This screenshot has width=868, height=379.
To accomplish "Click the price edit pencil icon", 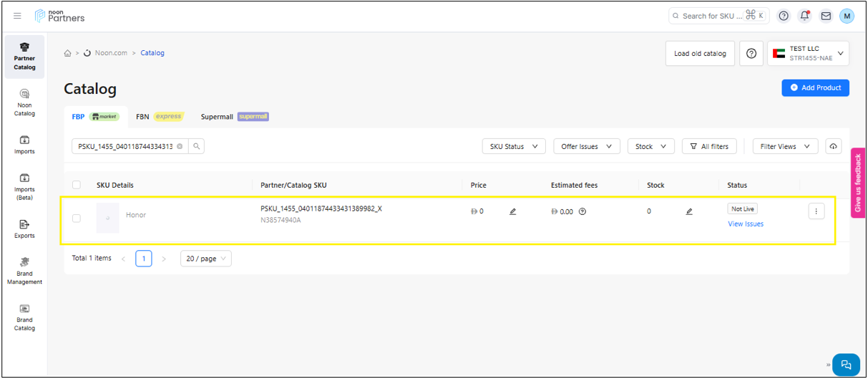I will (512, 211).
